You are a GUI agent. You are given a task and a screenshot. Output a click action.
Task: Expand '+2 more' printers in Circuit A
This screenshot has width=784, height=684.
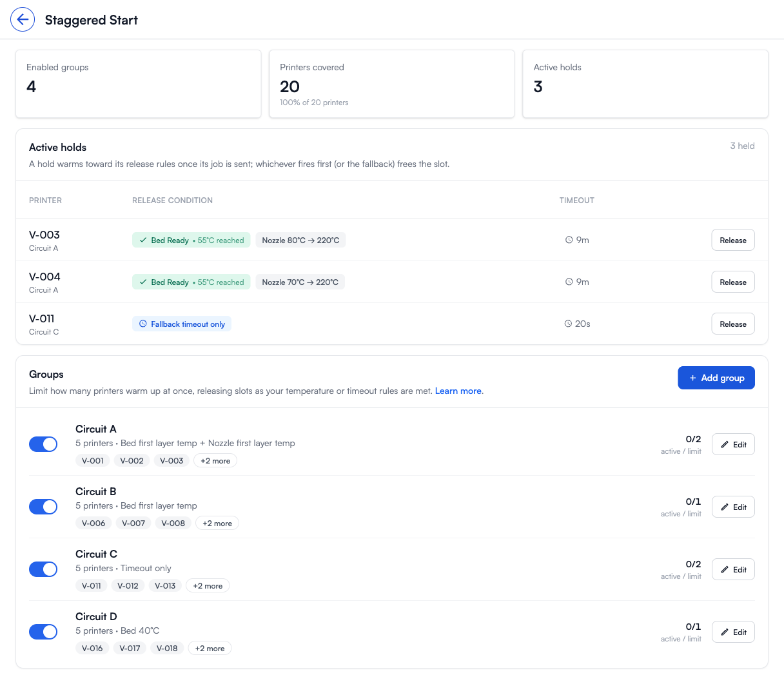pos(215,461)
